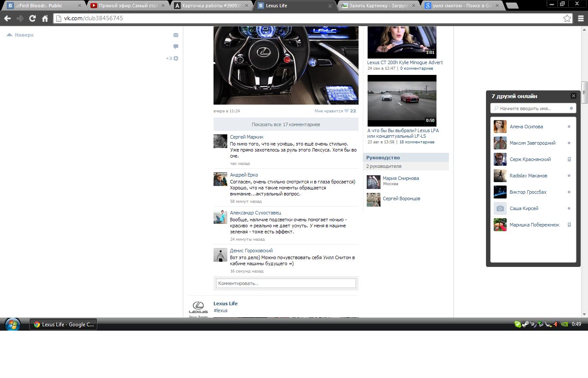
Task: Reload the page with refresh icon
Action: (32, 19)
